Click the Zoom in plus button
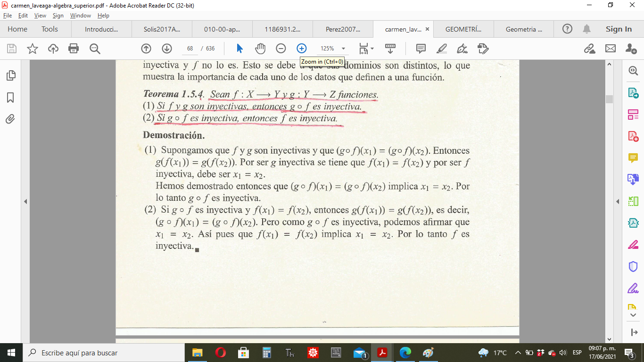Screen dimensions: 644x362 (x=301, y=49)
